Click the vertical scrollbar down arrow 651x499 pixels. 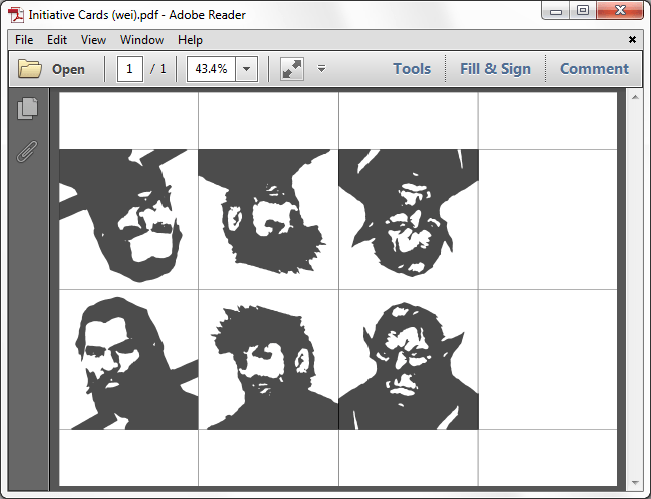[634, 482]
